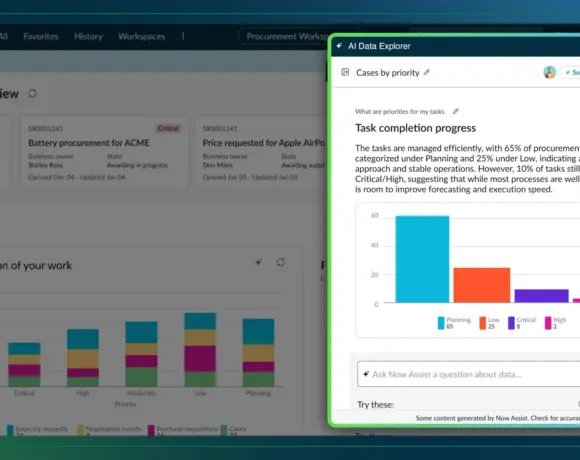Screen dimensions: 580x460
Task: Open the three-dot more options menu
Action: [x=183, y=36]
